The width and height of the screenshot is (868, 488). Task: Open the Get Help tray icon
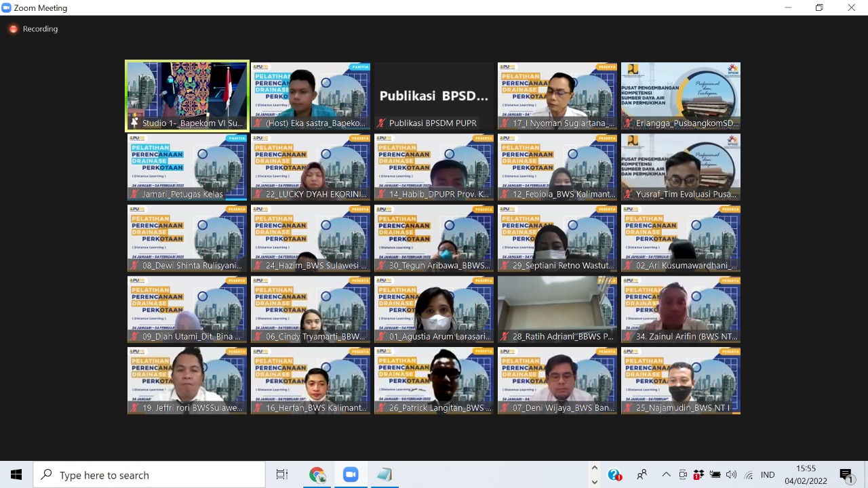point(614,474)
